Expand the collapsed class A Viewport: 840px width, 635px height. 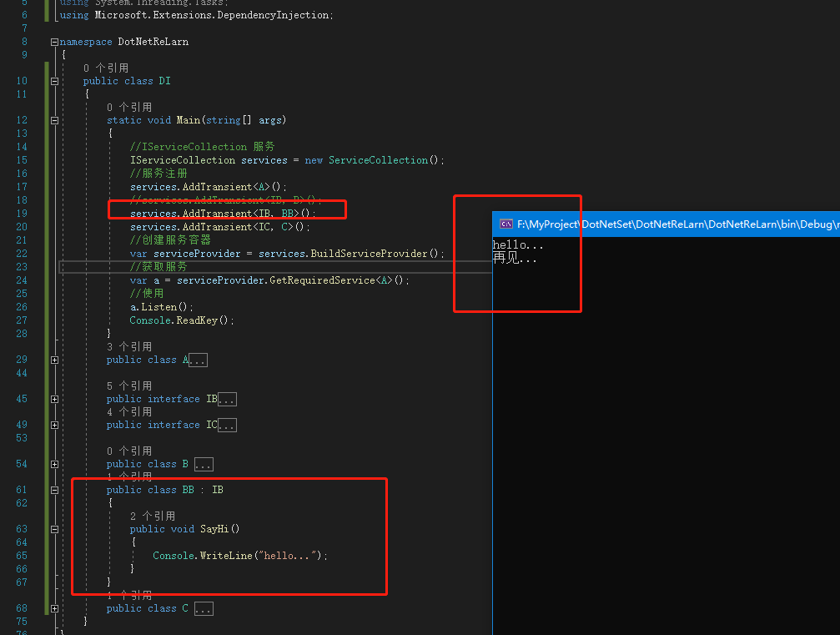(x=54, y=360)
